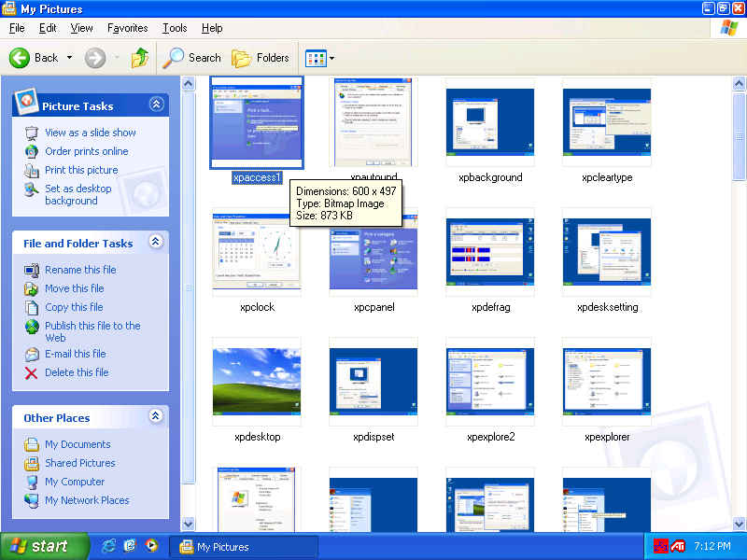The width and height of the screenshot is (747, 560).
Task: Click the slide show icon
Action: (x=32, y=133)
